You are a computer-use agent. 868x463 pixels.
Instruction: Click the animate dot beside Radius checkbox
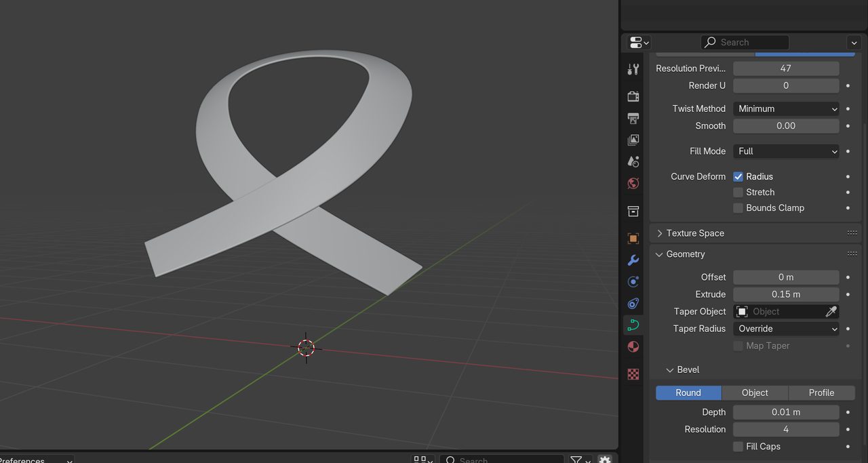(848, 176)
